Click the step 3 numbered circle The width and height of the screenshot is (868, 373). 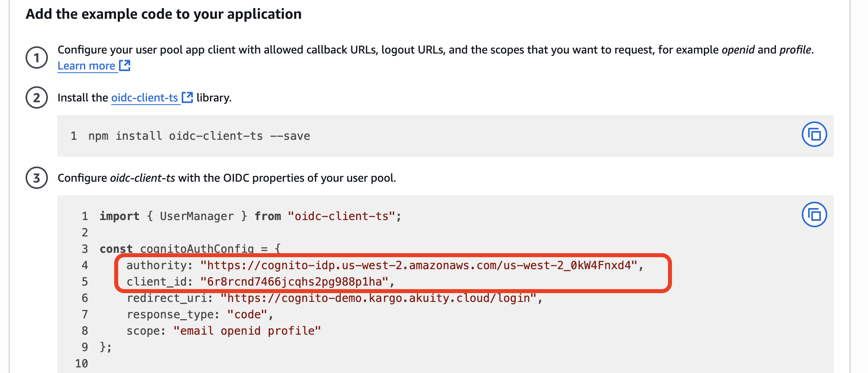coord(36,178)
